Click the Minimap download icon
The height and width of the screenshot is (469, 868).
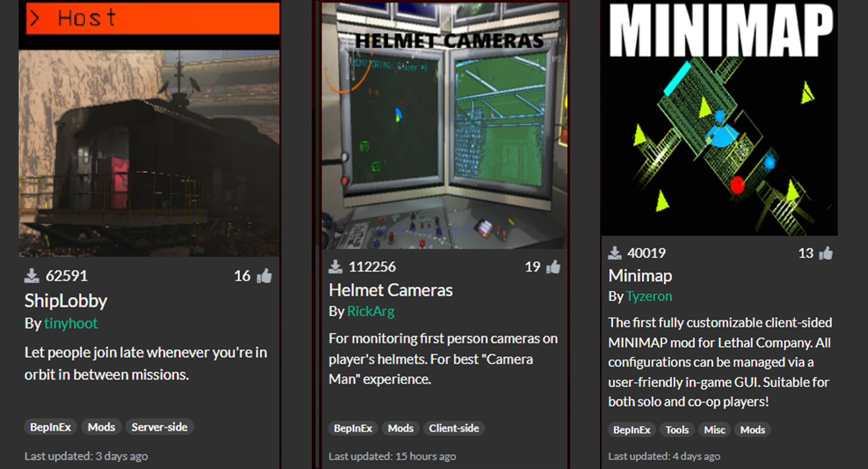click(614, 253)
